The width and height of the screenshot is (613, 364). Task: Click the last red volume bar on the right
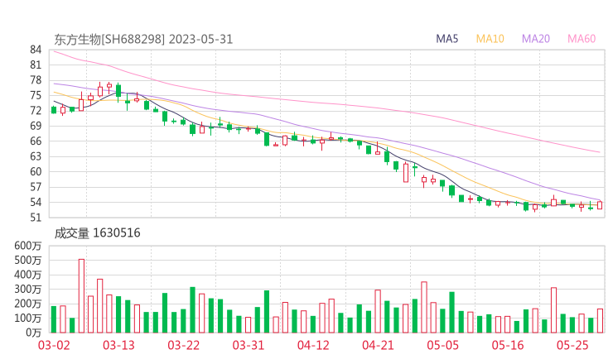point(600,321)
